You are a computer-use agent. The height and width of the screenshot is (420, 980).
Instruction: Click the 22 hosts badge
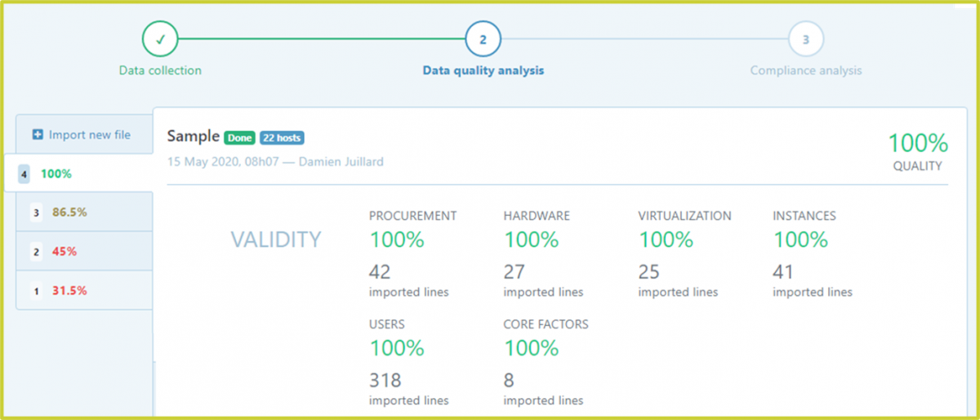tap(282, 138)
